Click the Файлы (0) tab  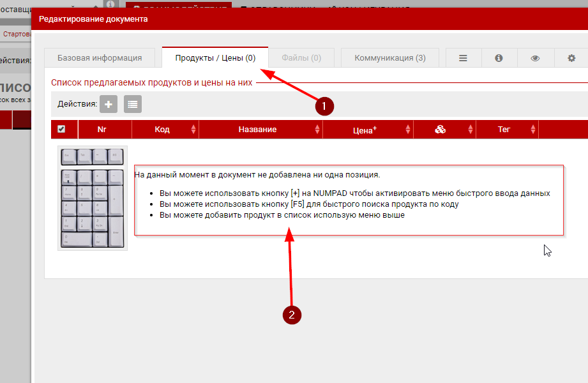coord(301,58)
